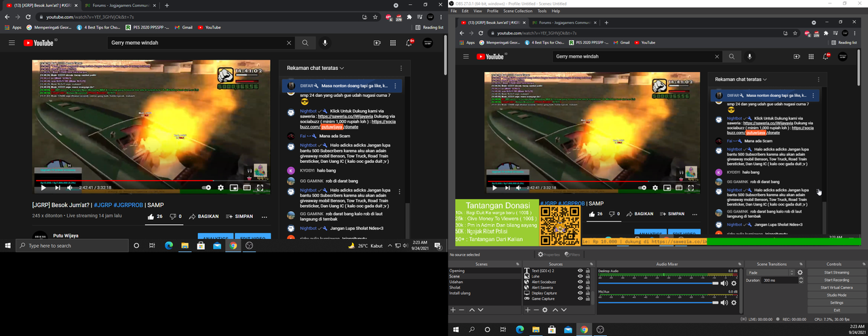Open OBS Tools menu
The image size is (868, 336).
click(x=542, y=11)
